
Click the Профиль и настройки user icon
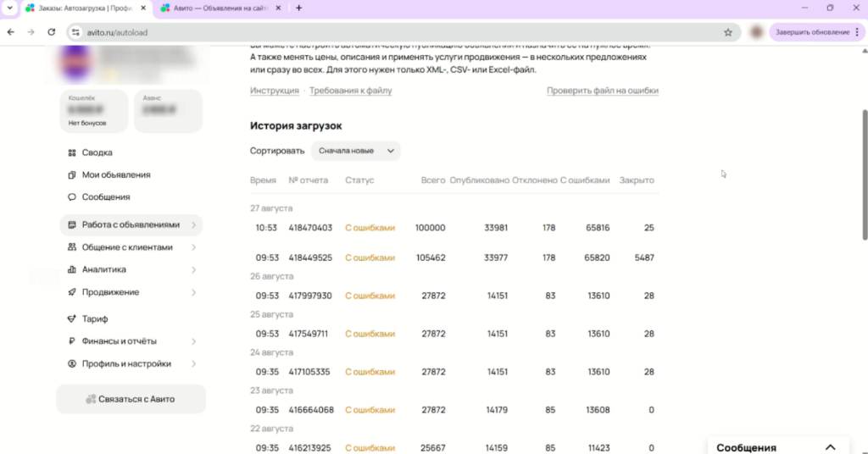[72, 364]
